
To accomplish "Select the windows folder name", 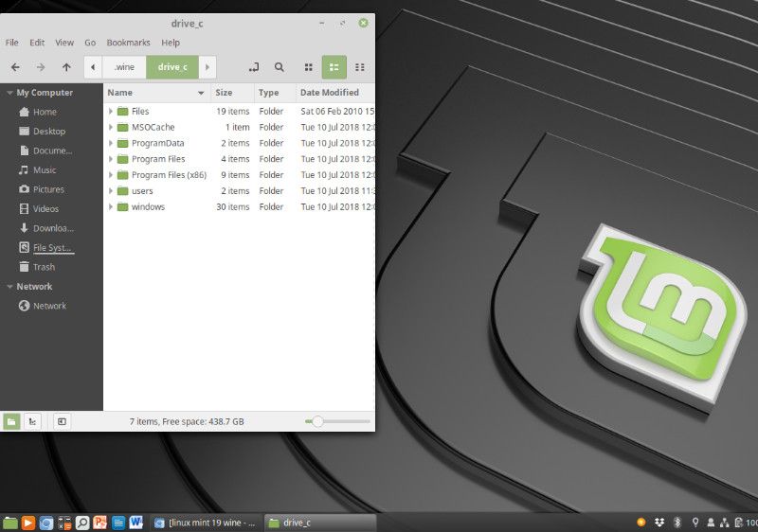I will pos(148,206).
